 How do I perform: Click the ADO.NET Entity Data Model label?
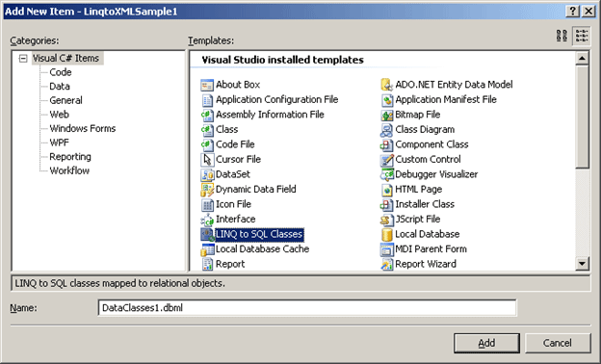point(455,85)
